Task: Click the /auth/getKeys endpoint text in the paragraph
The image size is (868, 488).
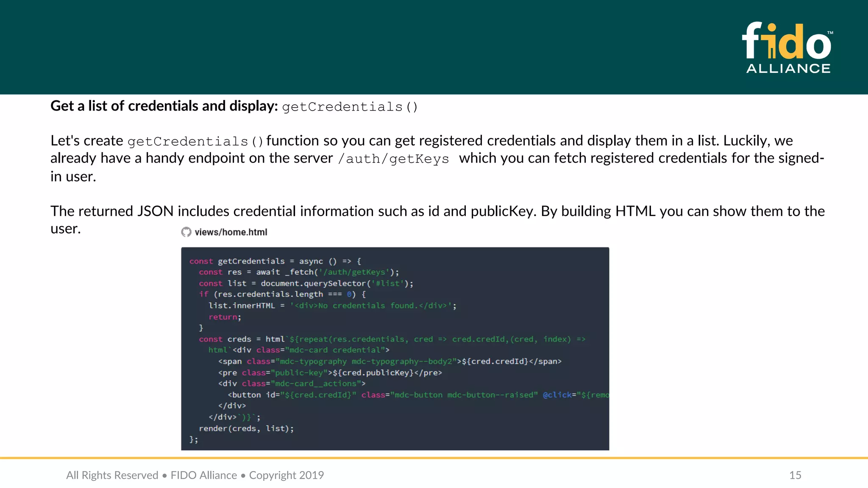Action: click(393, 159)
